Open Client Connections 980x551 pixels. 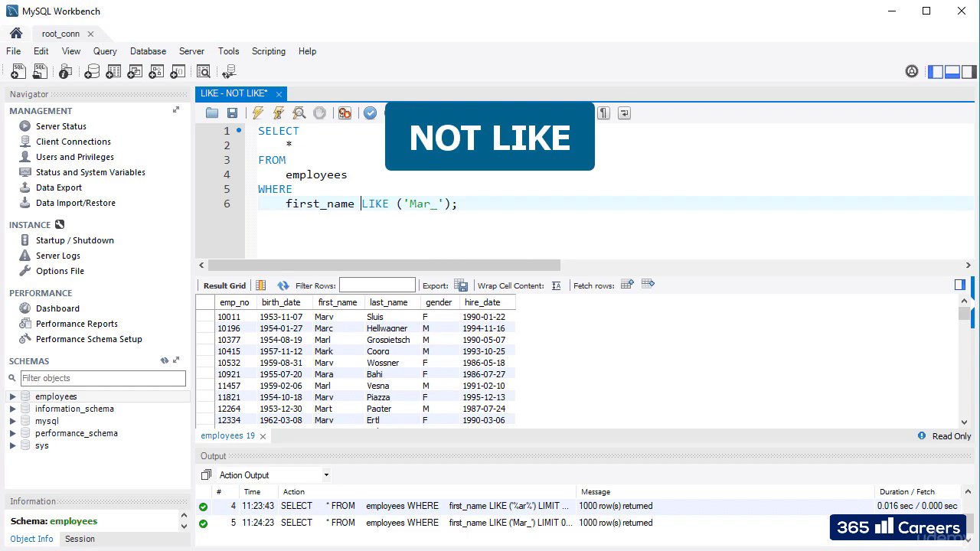(73, 142)
